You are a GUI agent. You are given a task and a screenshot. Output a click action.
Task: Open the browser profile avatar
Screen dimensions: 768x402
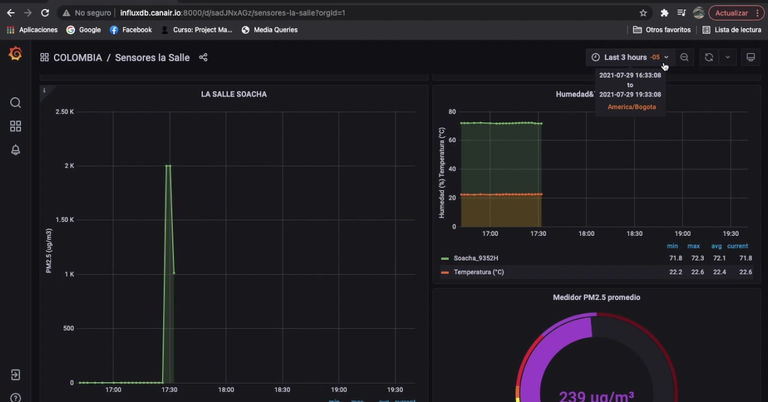tap(698, 13)
